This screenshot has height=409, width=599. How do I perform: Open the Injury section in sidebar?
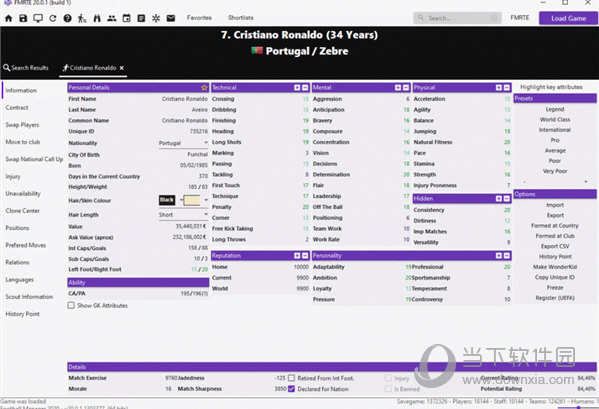pyautogui.click(x=13, y=176)
